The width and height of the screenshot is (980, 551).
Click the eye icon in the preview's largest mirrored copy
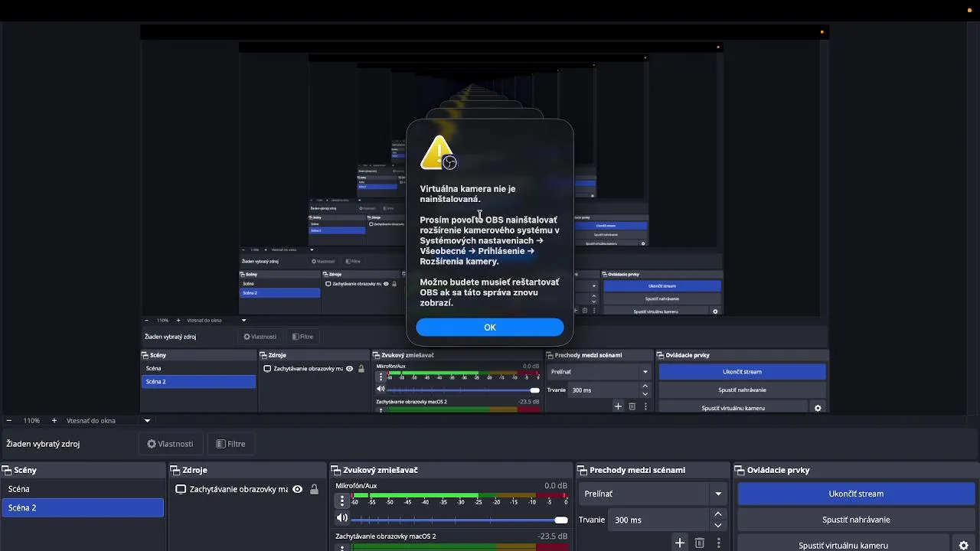click(x=350, y=368)
